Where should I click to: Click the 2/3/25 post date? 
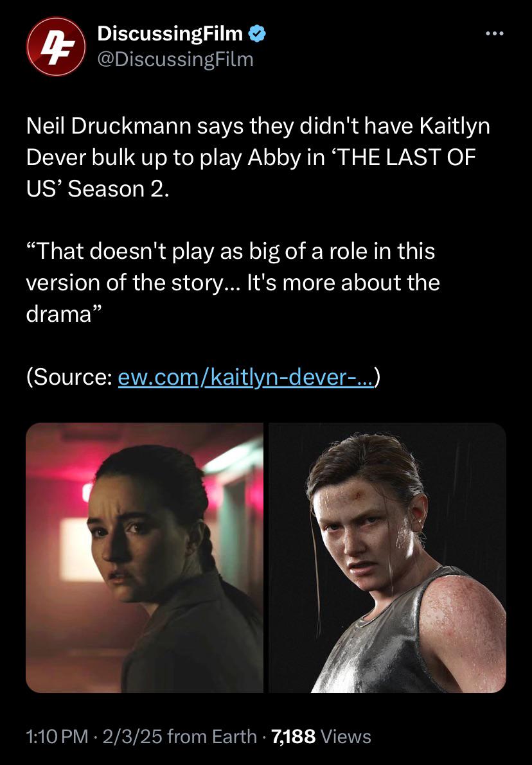point(132,736)
